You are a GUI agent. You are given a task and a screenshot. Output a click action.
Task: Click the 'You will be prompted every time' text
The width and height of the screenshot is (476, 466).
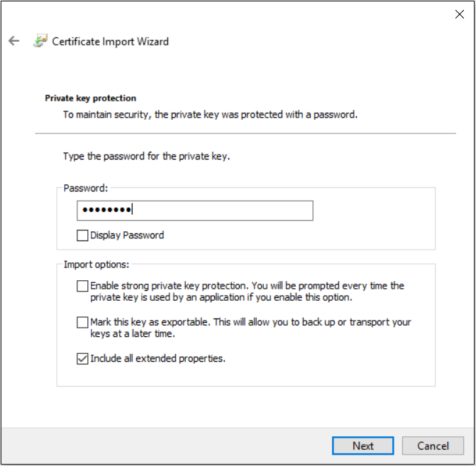coord(339,286)
